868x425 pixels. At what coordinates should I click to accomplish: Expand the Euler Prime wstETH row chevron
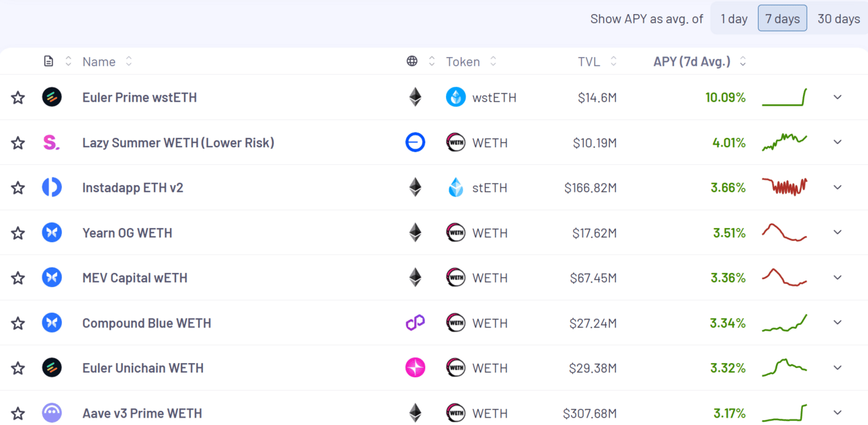[838, 97]
